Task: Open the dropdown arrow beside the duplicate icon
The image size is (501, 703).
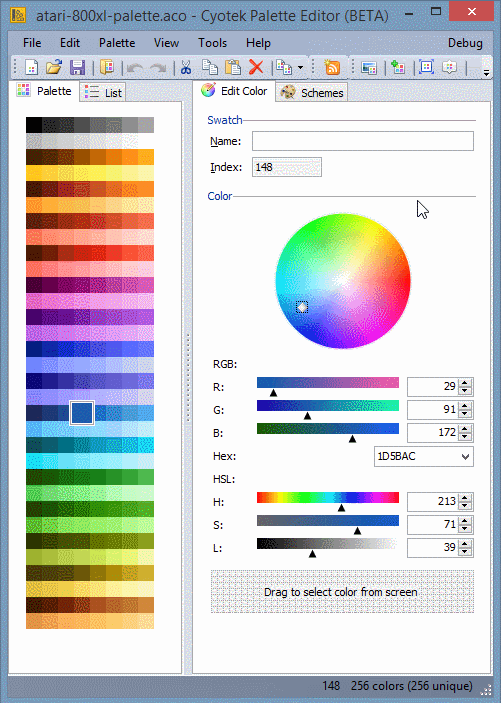Action: pos(301,68)
